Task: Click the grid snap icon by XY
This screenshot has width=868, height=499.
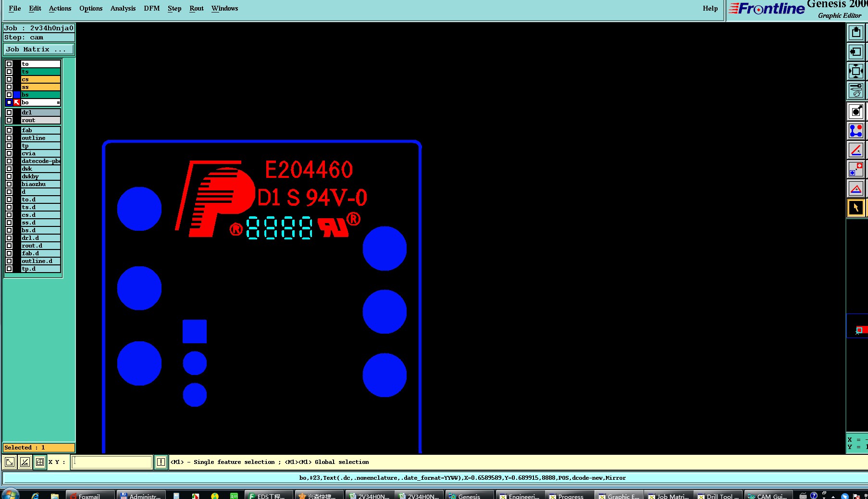Action: click(40, 462)
